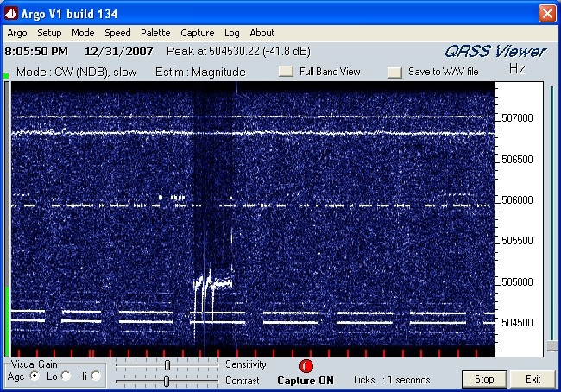Click the 506500 frequency scale label

click(517, 160)
